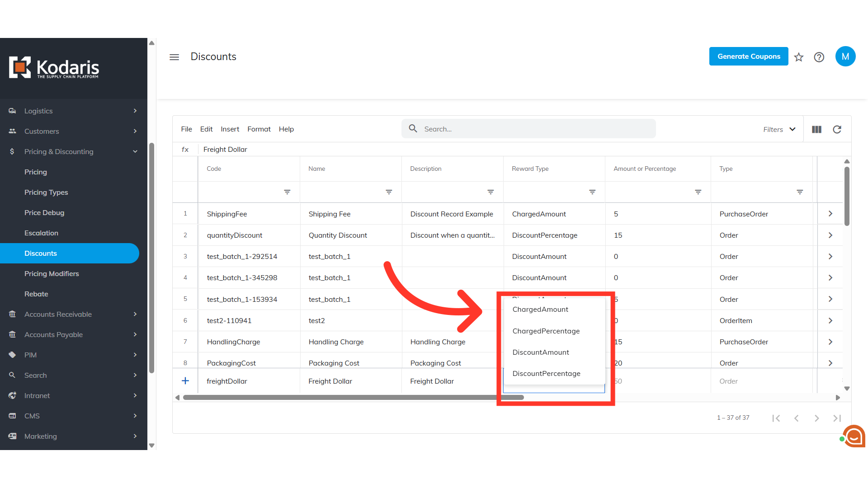Open the help question mark icon
Image resolution: width=868 pixels, height=488 pixels.
(819, 57)
